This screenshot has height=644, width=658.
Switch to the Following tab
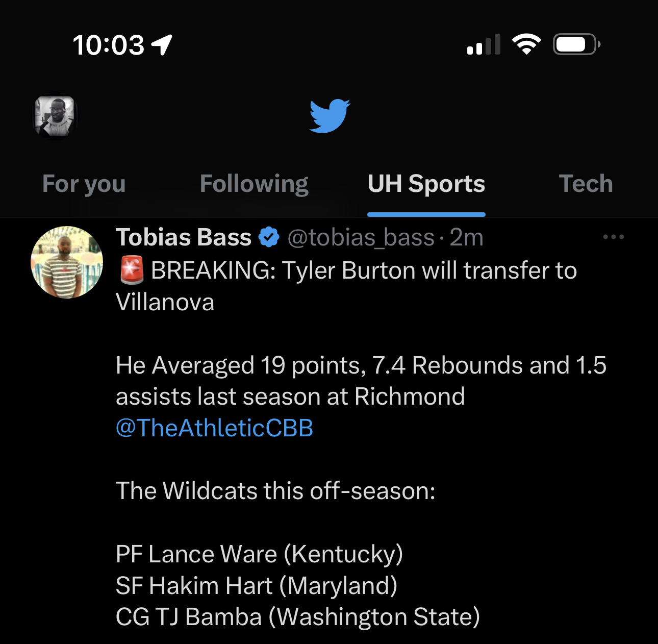click(254, 184)
